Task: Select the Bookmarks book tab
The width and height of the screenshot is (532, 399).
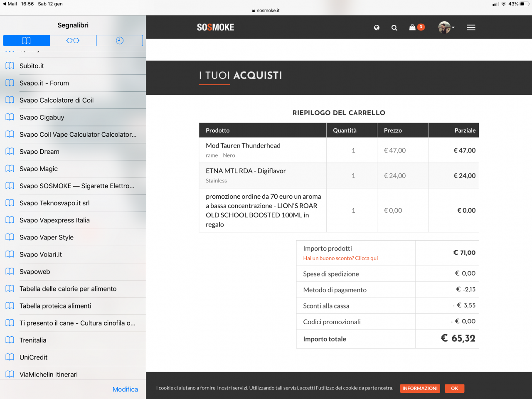Action: coord(27,40)
